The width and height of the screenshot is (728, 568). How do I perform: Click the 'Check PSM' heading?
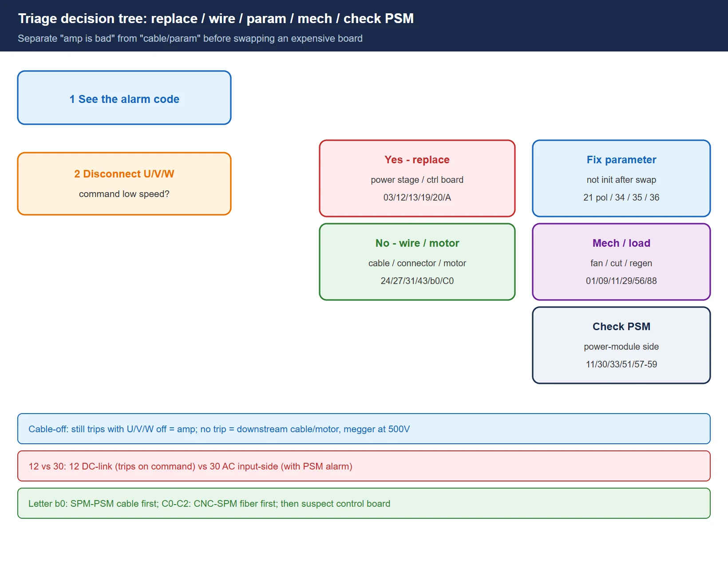pos(621,327)
